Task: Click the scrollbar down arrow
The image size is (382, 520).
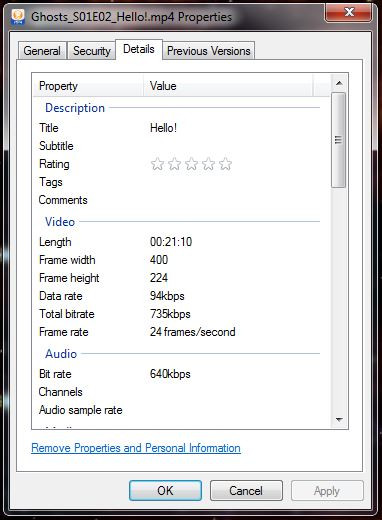Action: [x=339, y=419]
